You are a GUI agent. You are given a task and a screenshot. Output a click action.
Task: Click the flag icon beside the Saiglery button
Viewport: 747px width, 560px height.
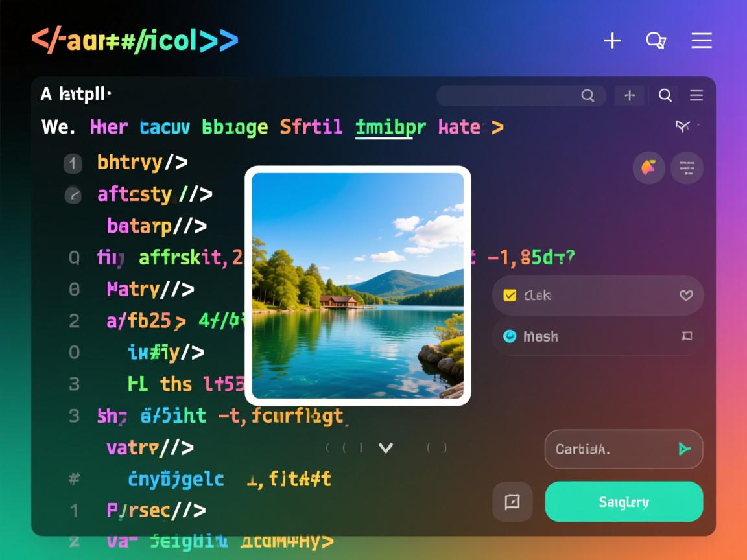click(x=512, y=502)
